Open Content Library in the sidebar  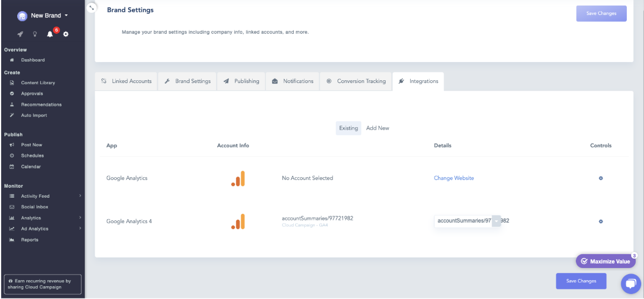tap(38, 83)
